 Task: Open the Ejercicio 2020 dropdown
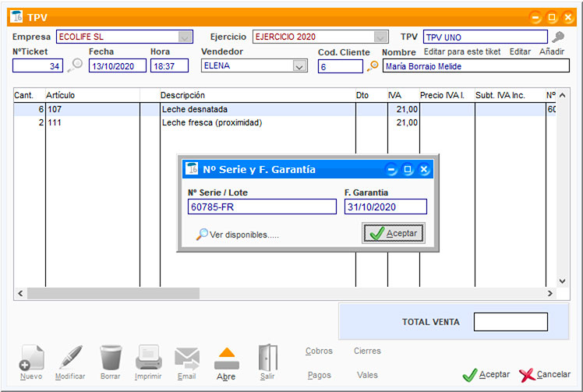tap(380, 37)
